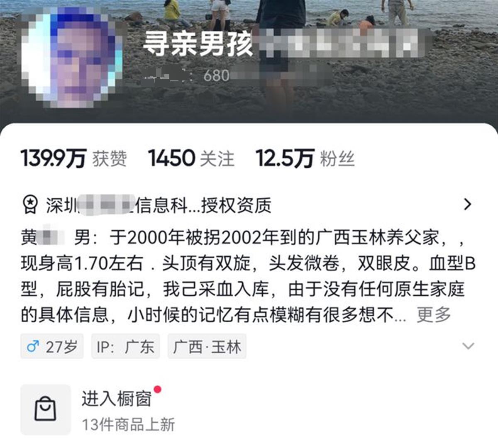
Task: Tap the red notification dot by 进入橱窗
Action: tap(157, 389)
